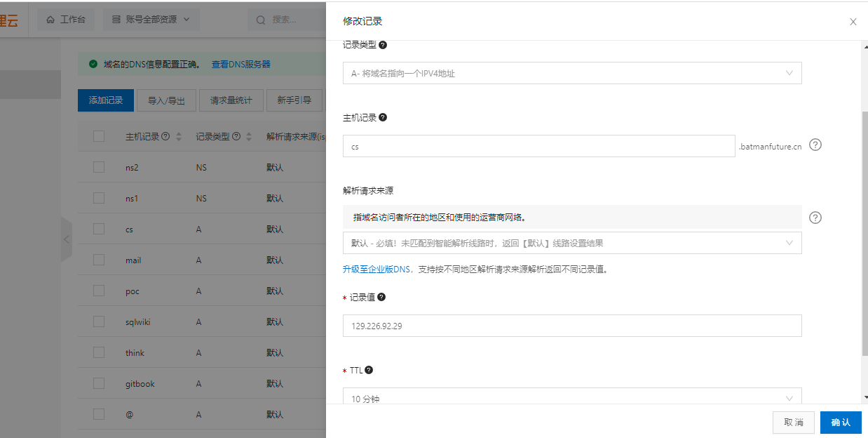Check the poc record row
Image resolution: width=868 pixels, height=438 pixels.
[x=99, y=291]
